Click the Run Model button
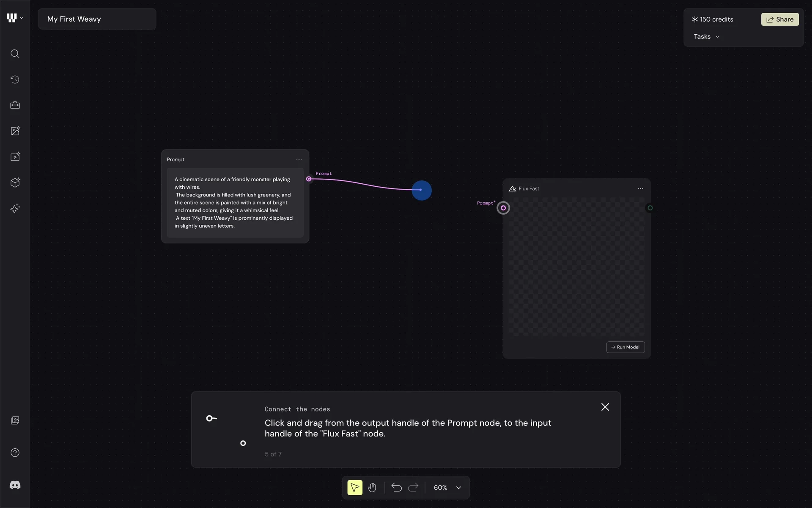812x508 pixels. point(625,347)
